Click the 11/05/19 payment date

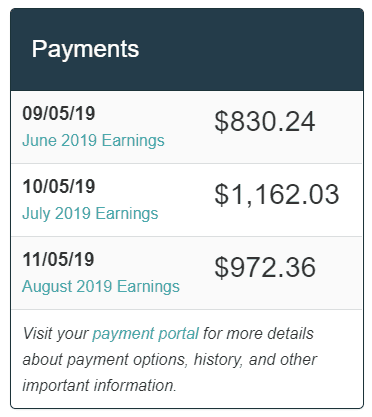tap(58, 259)
